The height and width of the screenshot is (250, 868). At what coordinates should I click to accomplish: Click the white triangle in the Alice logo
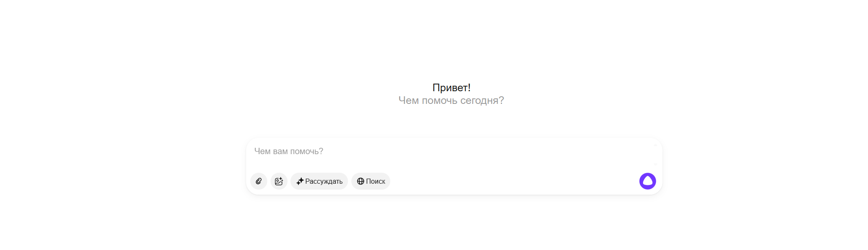[647, 181]
